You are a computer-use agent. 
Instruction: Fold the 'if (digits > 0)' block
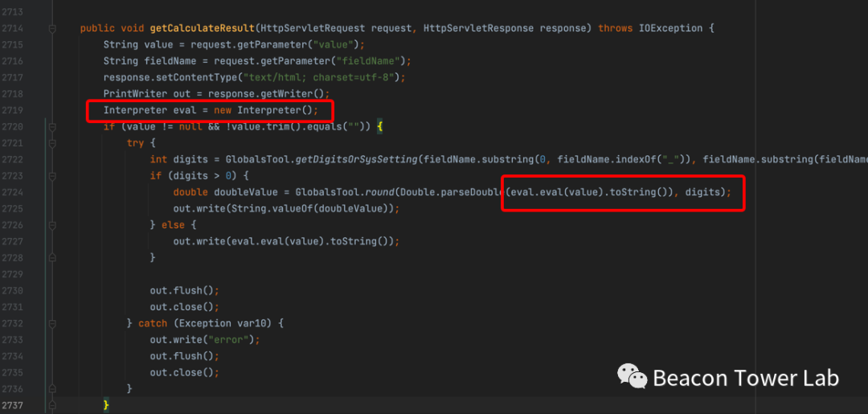[x=52, y=176]
